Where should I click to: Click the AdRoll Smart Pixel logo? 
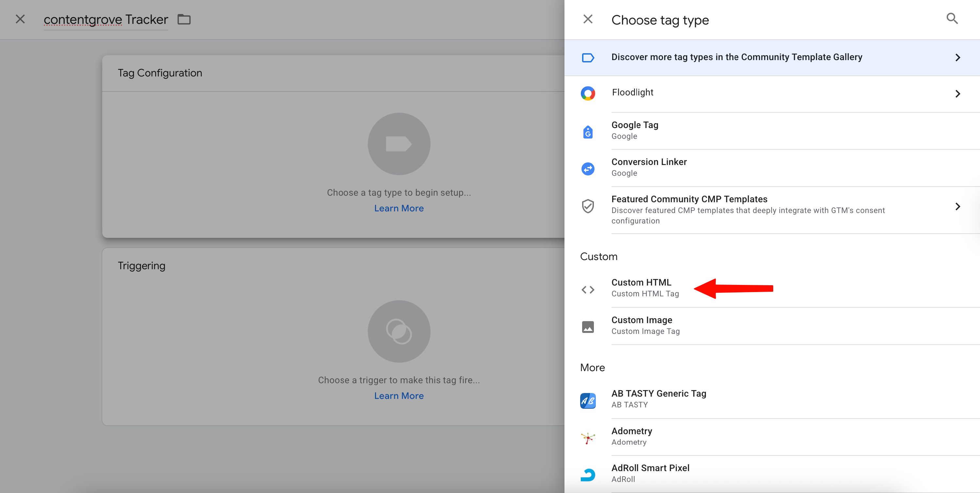588,474
